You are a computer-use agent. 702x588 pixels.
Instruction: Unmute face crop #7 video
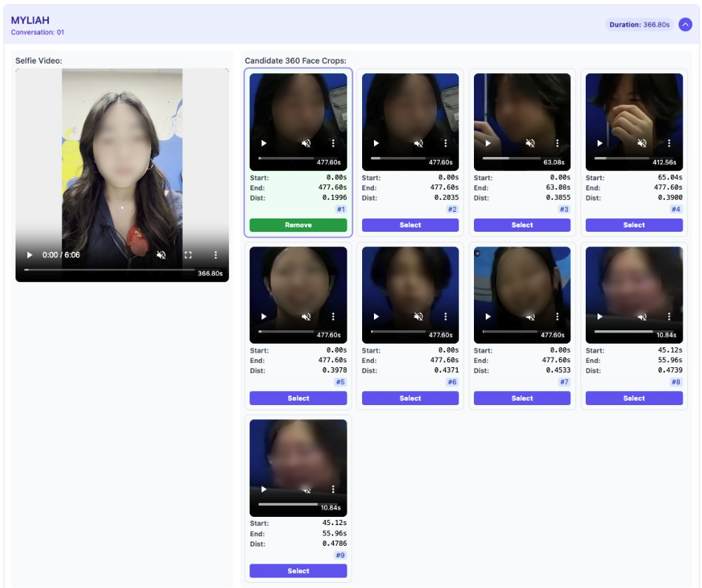(530, 317)
